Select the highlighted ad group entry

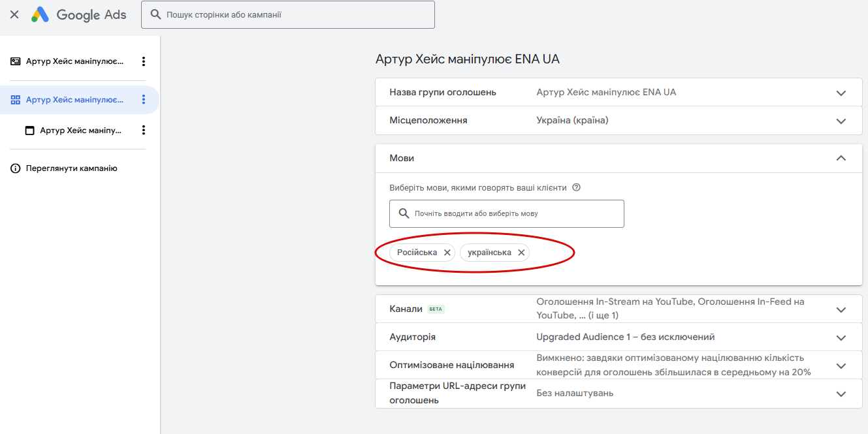click(80, 100)
